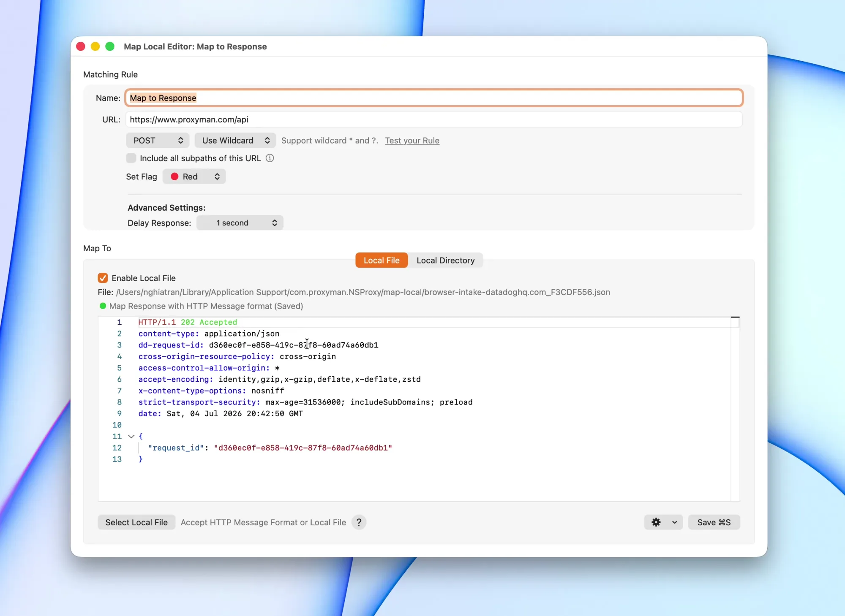Image resolution: width=845 pixels, height=616 pixels.
Task: Click the dd-request-id header line
Action: click(x=258, y=345)
